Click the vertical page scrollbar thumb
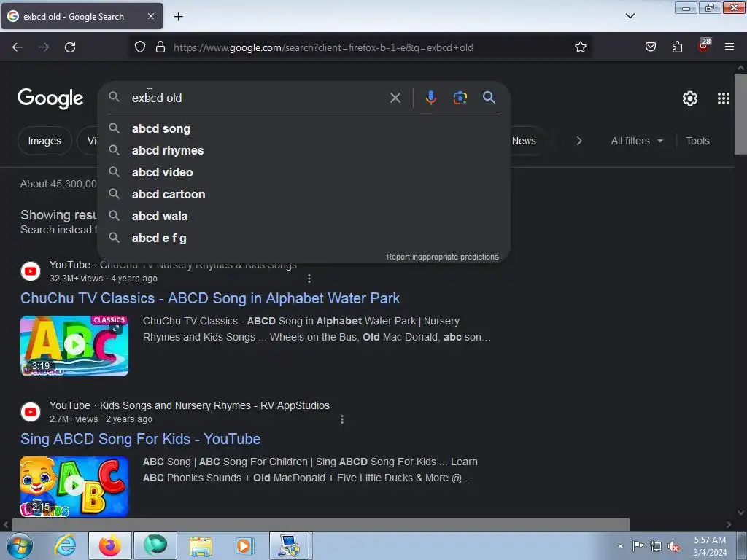The width and height of the screenshot is (747, 560). click(x=741, y=114)
